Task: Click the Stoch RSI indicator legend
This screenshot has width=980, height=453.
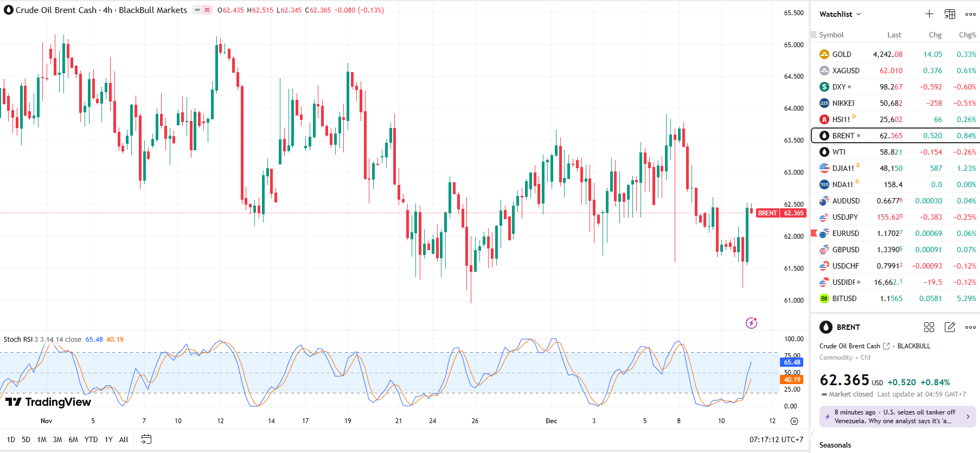Action: [x=18, y=340]
